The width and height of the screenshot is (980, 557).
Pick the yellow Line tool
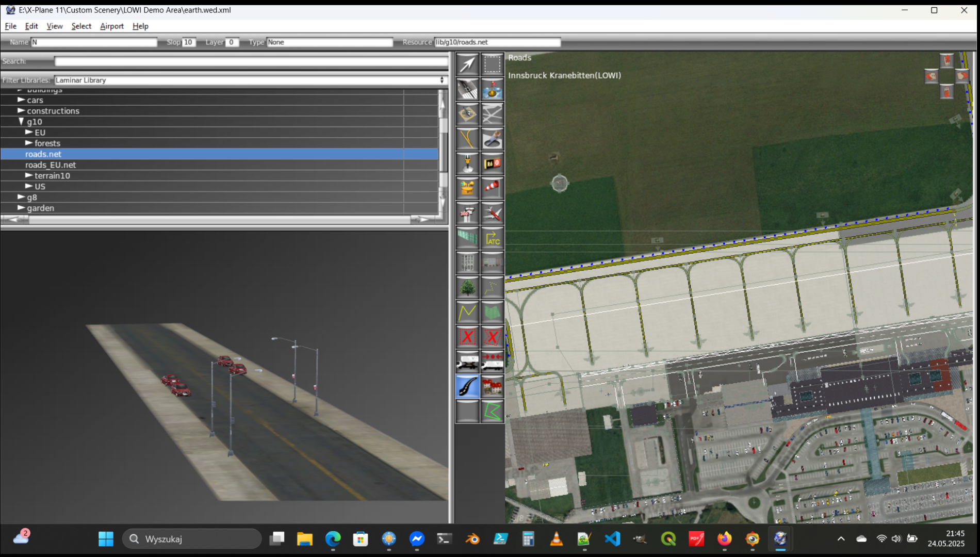coord(467,312)
